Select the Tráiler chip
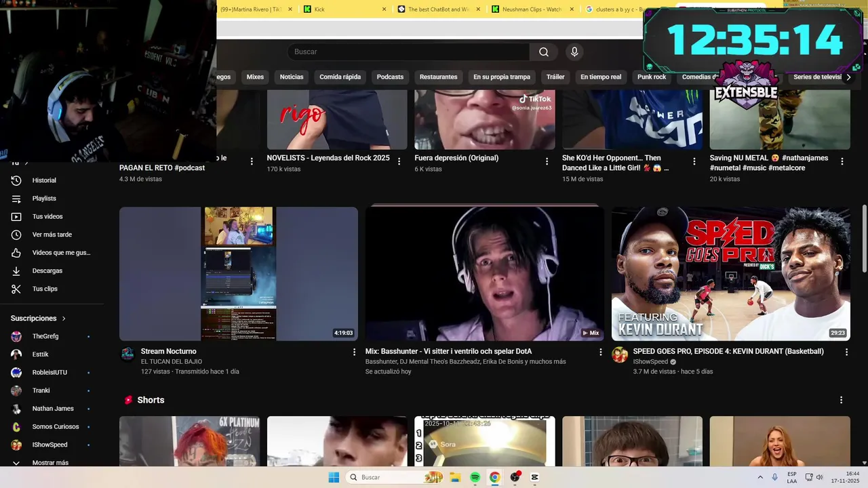 coord(555,77)
